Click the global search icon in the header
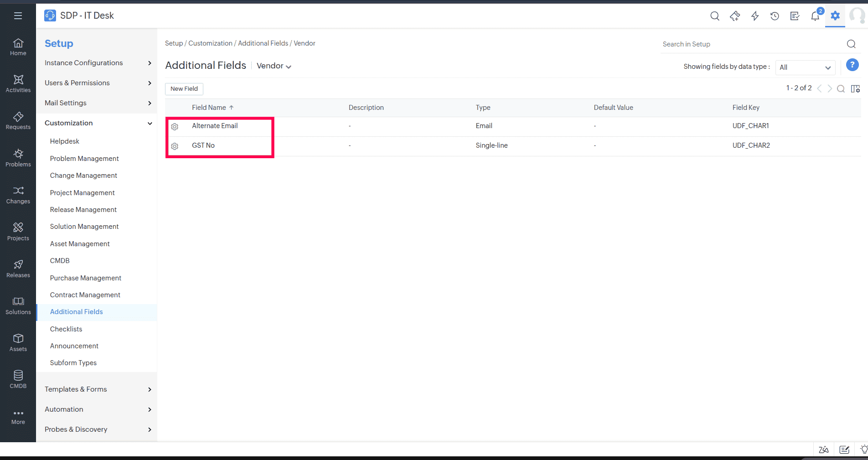The image size is (868, 460). coord(715,16)
